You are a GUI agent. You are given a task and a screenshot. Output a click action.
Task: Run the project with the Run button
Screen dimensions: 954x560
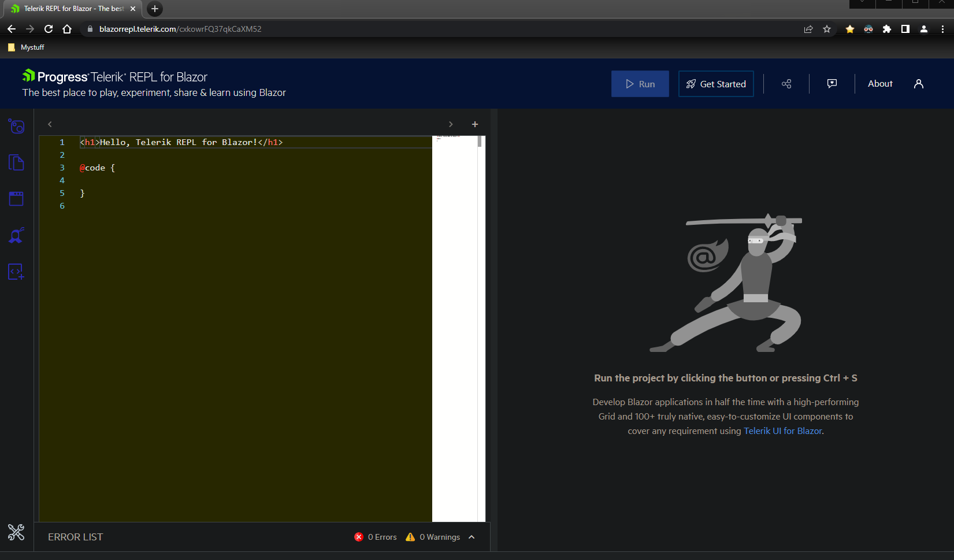[640, 84]
